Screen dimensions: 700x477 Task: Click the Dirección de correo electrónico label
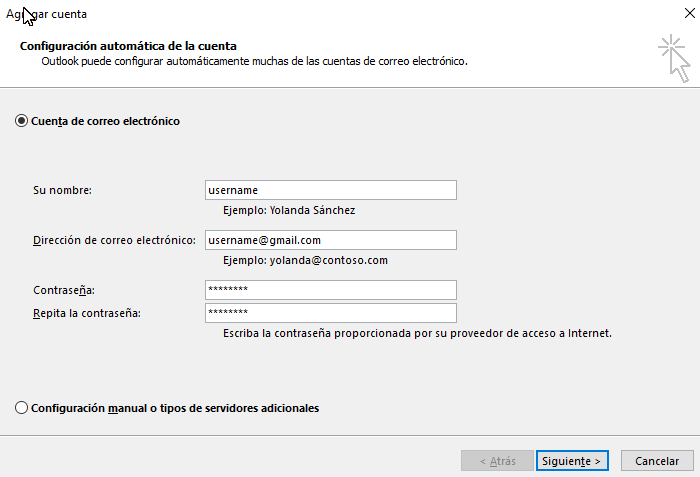coord(114,240)
